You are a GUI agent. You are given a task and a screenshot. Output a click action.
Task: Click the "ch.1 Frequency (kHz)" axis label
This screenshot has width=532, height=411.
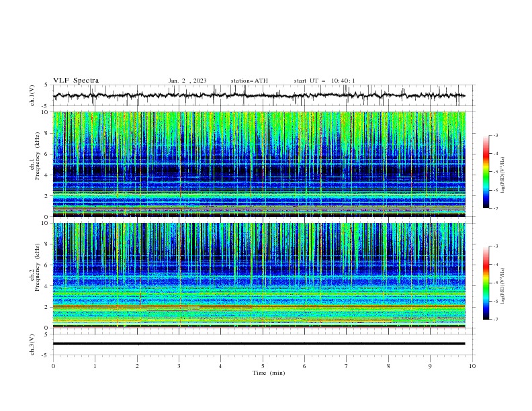pyautogui.click(x=35, y=156)
